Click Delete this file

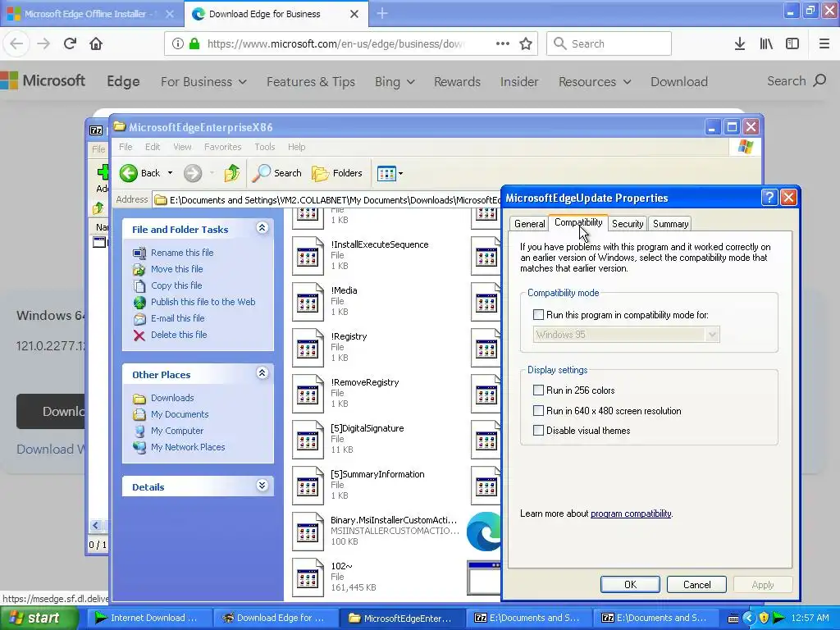coord(179,335)
